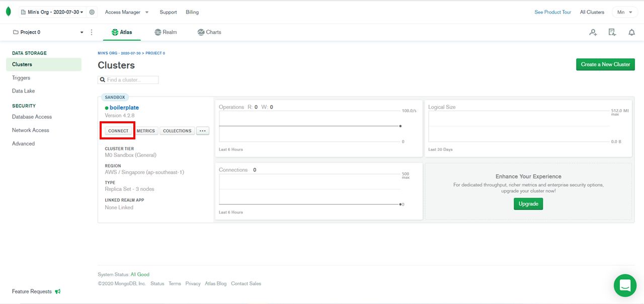Open the project options kebab menu
The width and height of the screenshot is (644, 304).
[92, 32]
